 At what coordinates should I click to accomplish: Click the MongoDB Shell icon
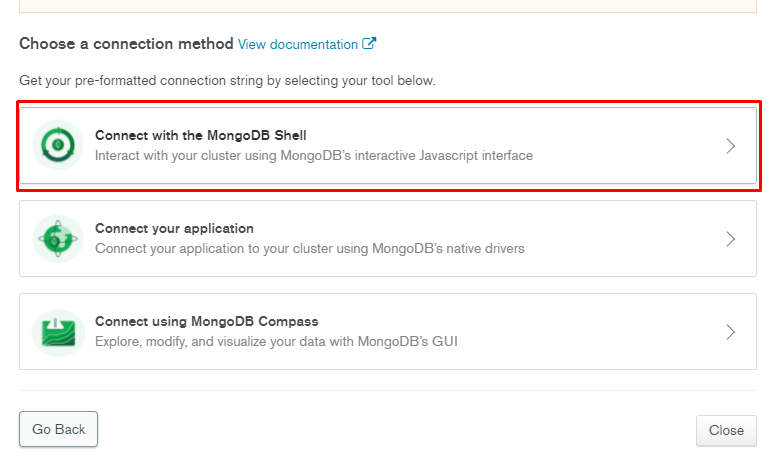click(x=58, y=145)
